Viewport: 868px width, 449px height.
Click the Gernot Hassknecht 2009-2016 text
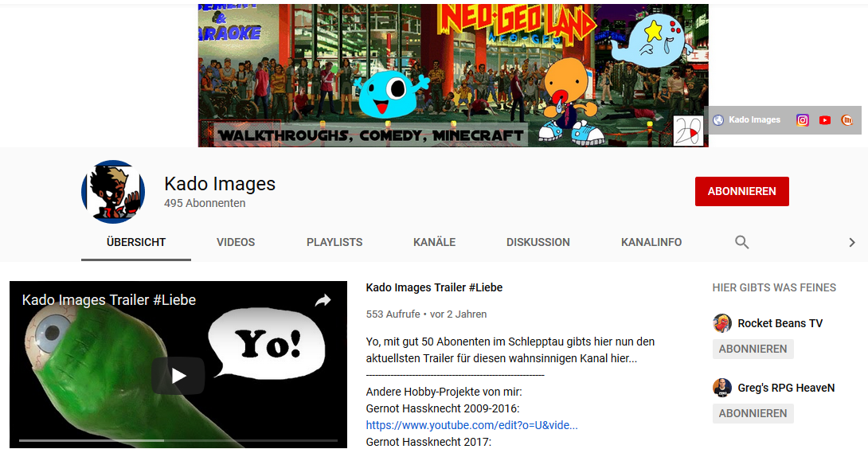[x=443, y=408]
